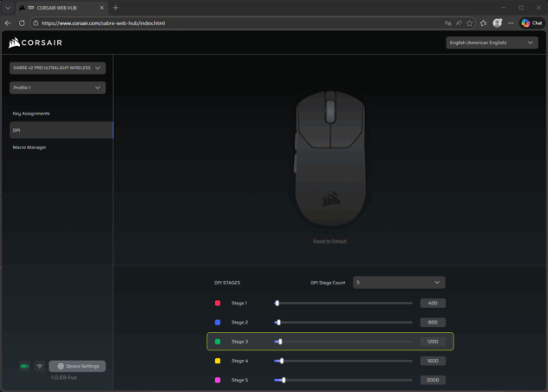Refresh the page with reload icon
This screenshot has height=392, width=548.
pyautogui.click(x=22, y=23)
